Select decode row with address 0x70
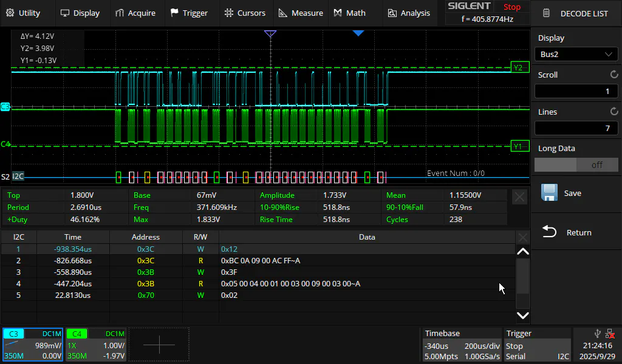This screenshot has height=364, width=622. click(146, 295)
